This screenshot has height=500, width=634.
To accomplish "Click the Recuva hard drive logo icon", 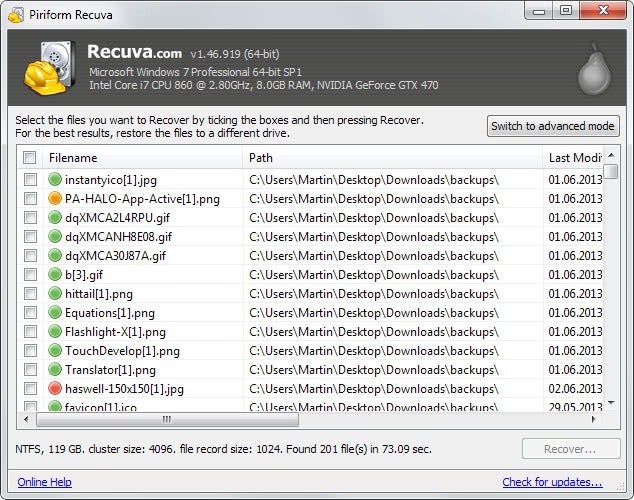I will tap(49, 68).
